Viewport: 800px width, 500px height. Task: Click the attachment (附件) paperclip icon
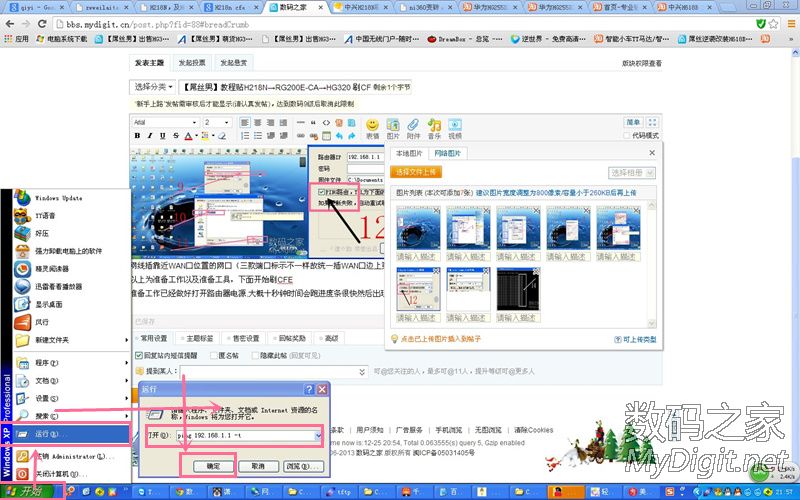(413, 125)
